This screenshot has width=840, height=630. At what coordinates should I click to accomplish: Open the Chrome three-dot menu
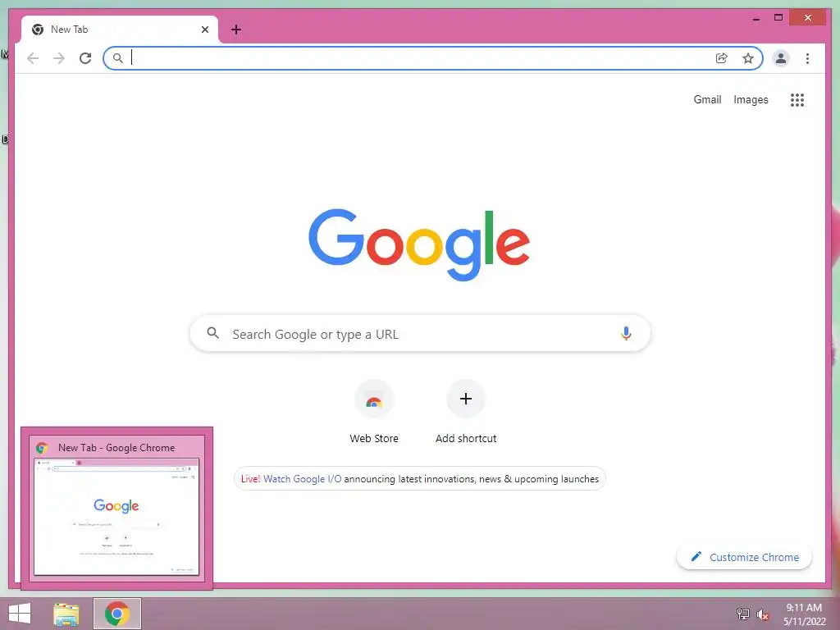coord(807,58)
